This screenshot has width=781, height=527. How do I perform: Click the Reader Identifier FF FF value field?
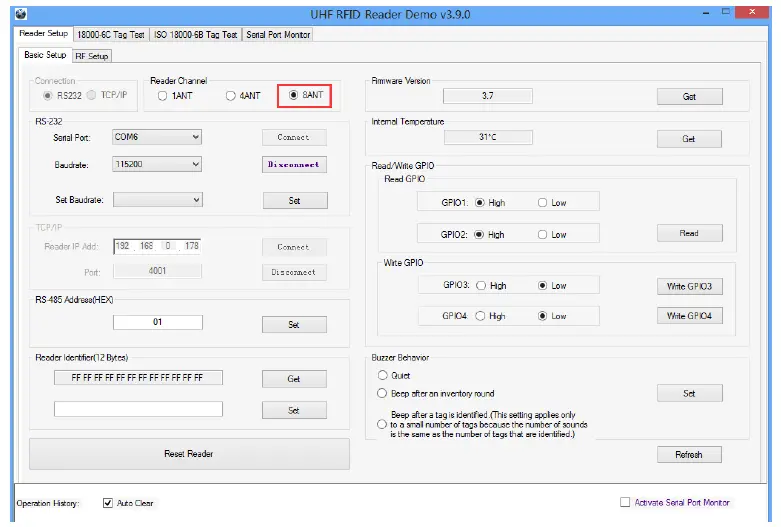pyautogui.click(x=138, y=378)
